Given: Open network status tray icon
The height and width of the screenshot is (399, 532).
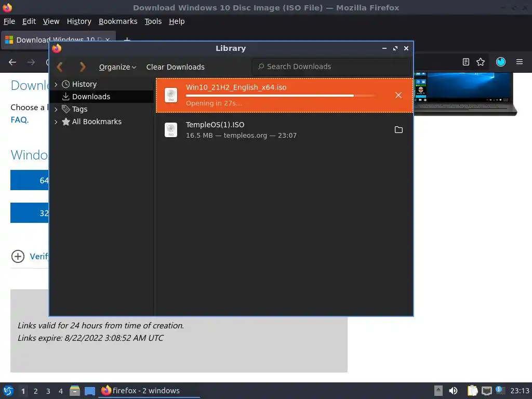Looking at the screenshot, I should (486, 391).
